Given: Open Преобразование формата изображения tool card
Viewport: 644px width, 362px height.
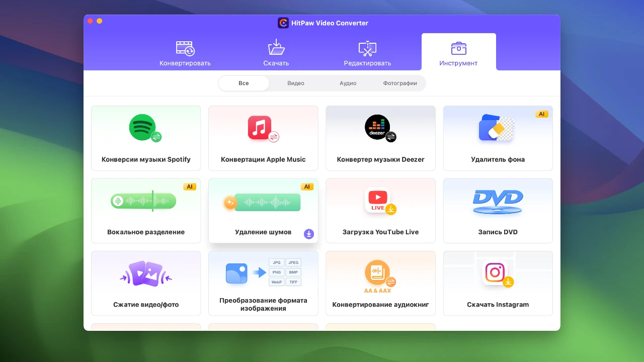Looking at the screenshot, I should click(x=263, y=283).
